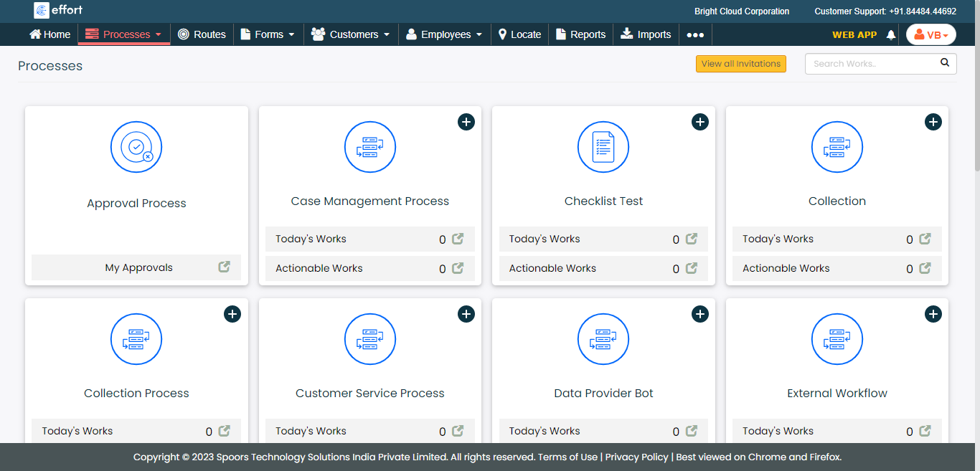
Task: Expand the Customers dropdown menu
Action: click(x=352, y=34)
